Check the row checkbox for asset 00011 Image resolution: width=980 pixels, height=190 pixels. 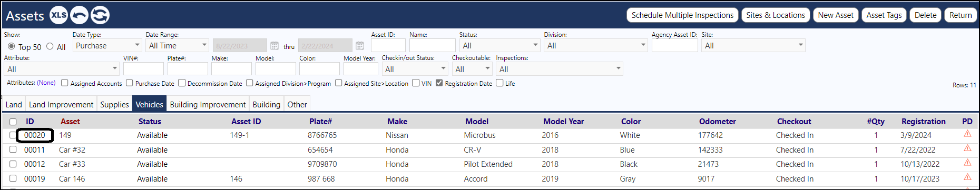pyautogui.click(x=13, y=149)
